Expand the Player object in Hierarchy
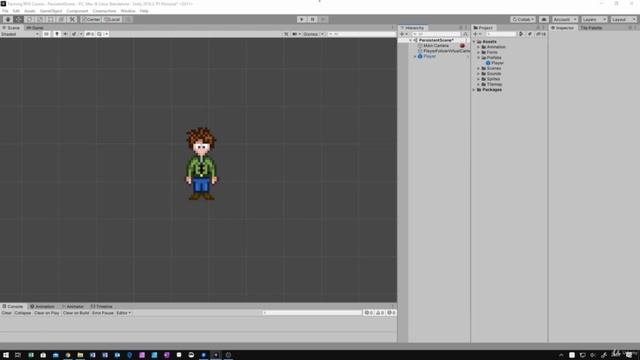This screenshot has height=360, width=640. coord(415,56)
